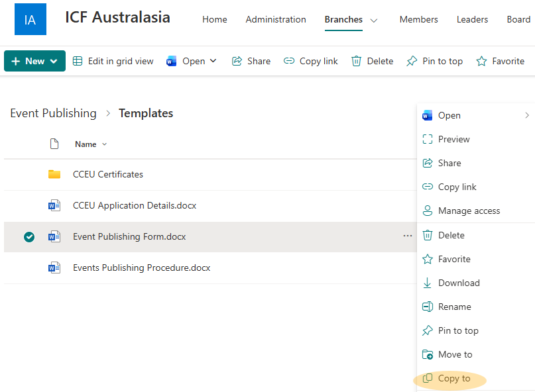This screenshot has height=392, width=535.
Task: Sort using the Name column header
Action: pyautogui.click(x=86, y=144)
